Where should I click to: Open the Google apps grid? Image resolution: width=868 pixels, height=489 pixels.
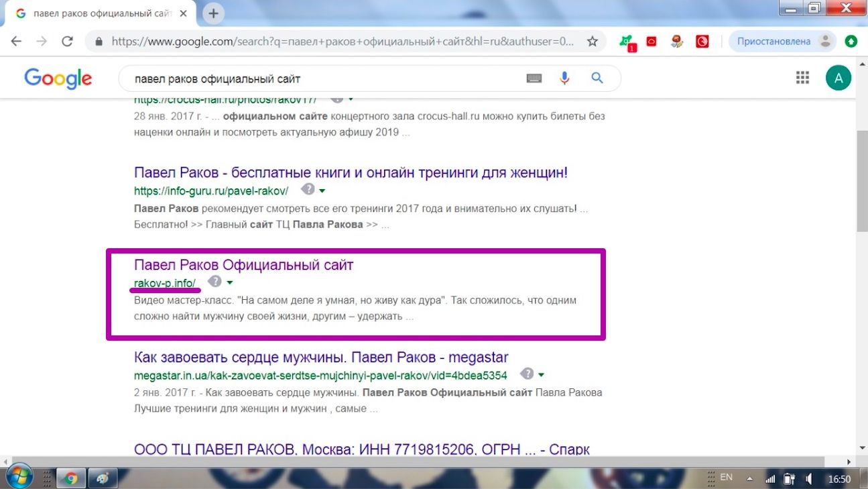[802, 78]
